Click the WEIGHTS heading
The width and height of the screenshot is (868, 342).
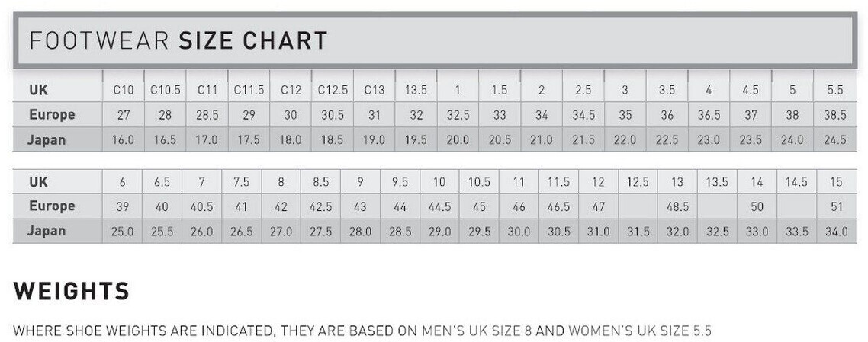pos(71,291)
